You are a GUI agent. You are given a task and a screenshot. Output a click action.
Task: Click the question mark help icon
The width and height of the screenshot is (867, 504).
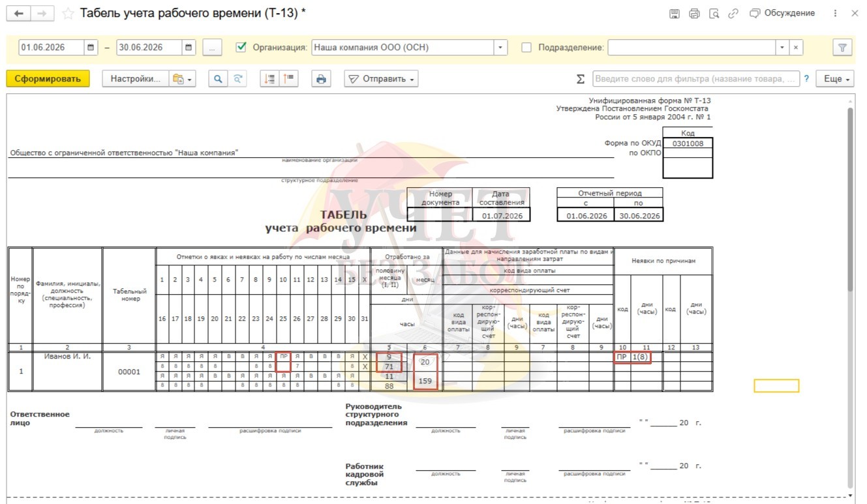pos(807,79)
